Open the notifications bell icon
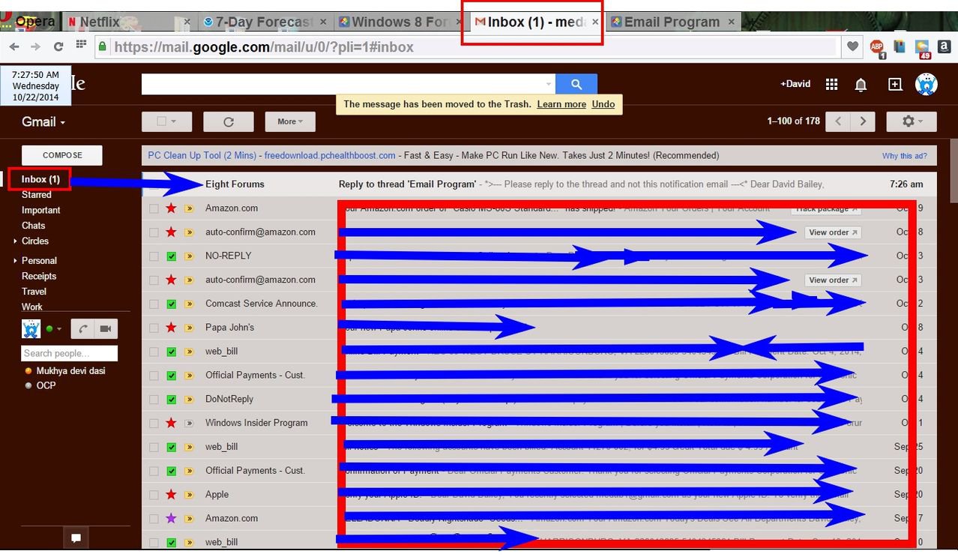Image resolution: width=958 pixels, height=560 pixels. tap(861, 85)
